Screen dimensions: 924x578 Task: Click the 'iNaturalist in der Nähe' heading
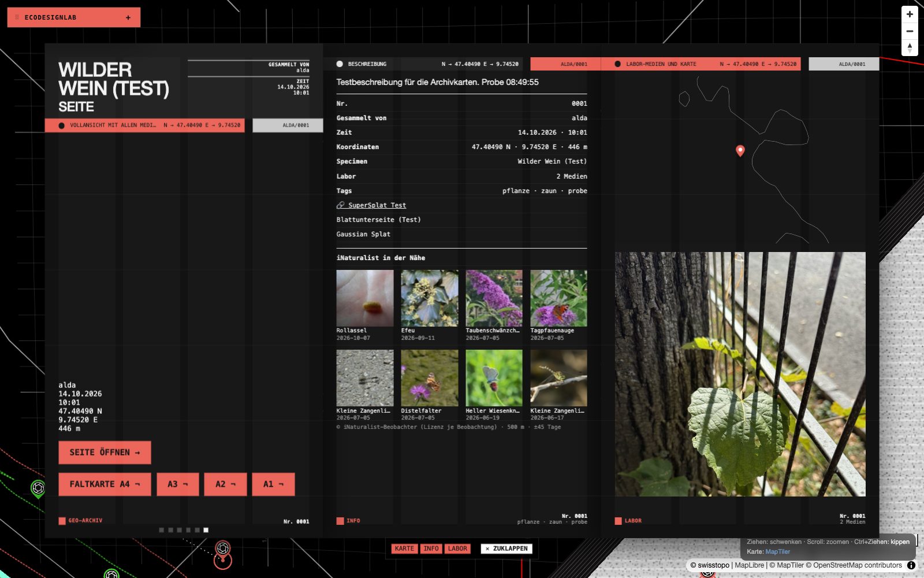381,258
